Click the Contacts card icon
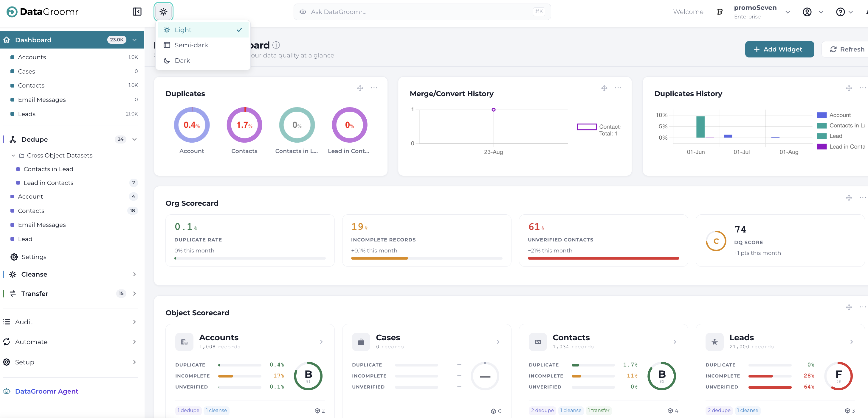 (538, 342)
